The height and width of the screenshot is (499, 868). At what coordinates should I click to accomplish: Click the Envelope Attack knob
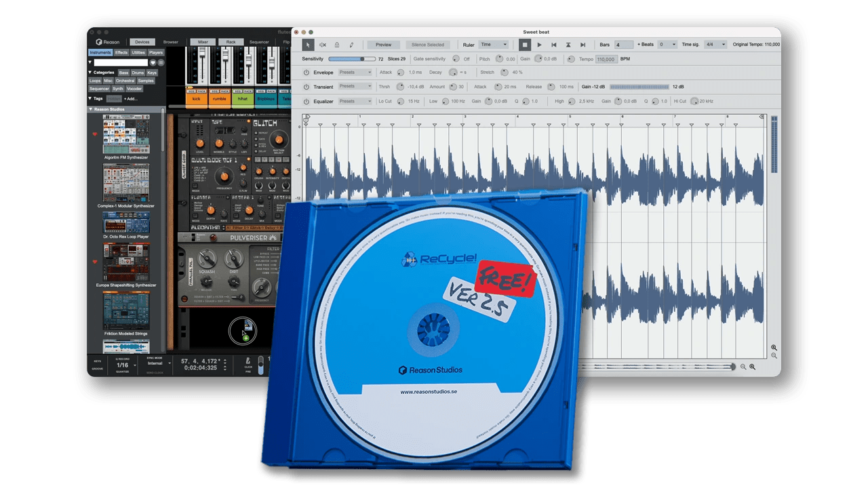(x=401, y=73)
